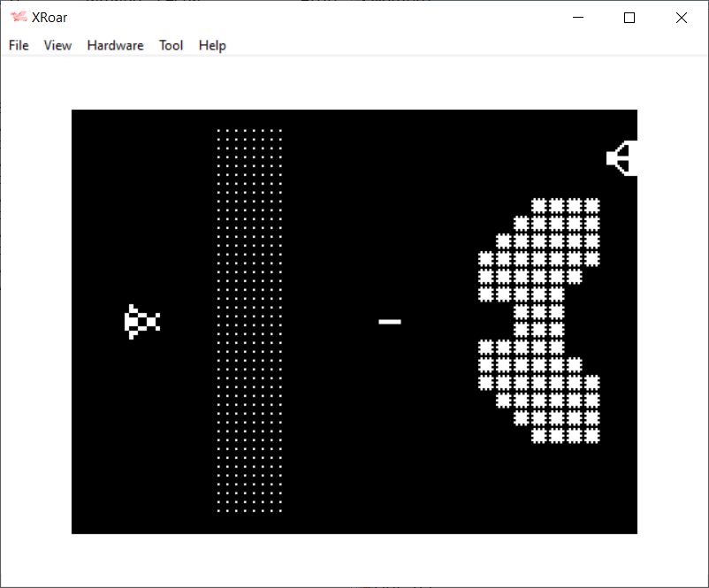Click the XRoar title text
Image resolution: width=709 pixels, height=588 pixels.
coord(50,18)
